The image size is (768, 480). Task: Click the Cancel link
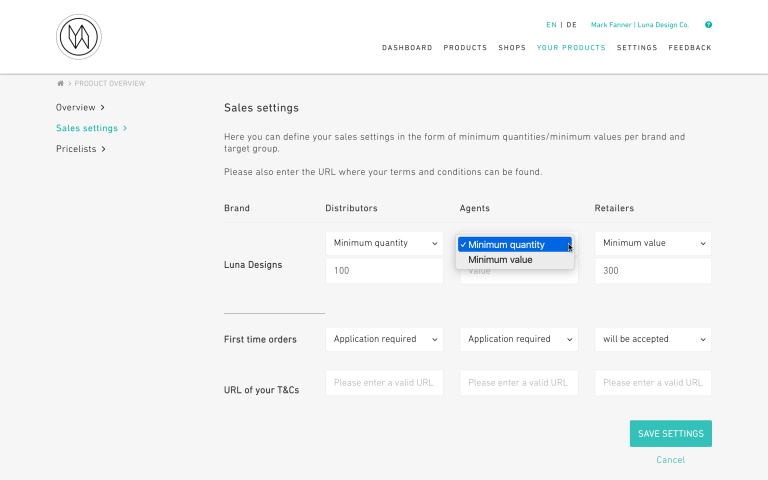pos(671,460)
